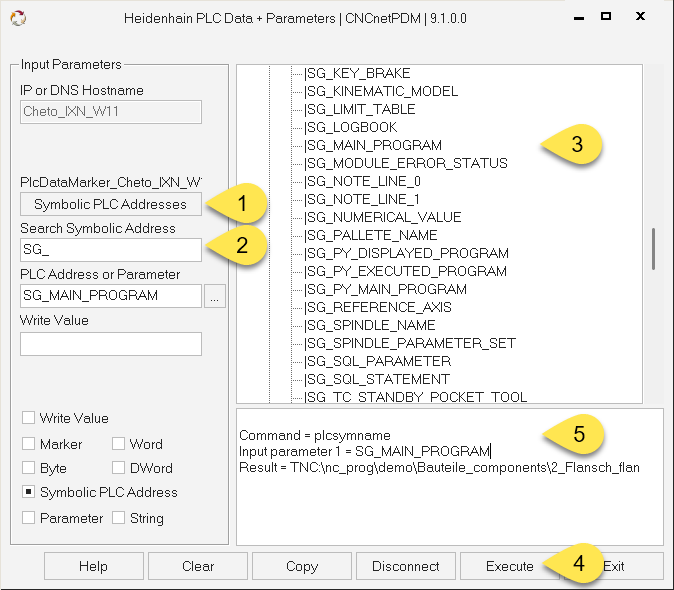Viewport: 674px width, 590px height.
Task: Check the Marker checkbox
Action: click(x=28, y=443)
